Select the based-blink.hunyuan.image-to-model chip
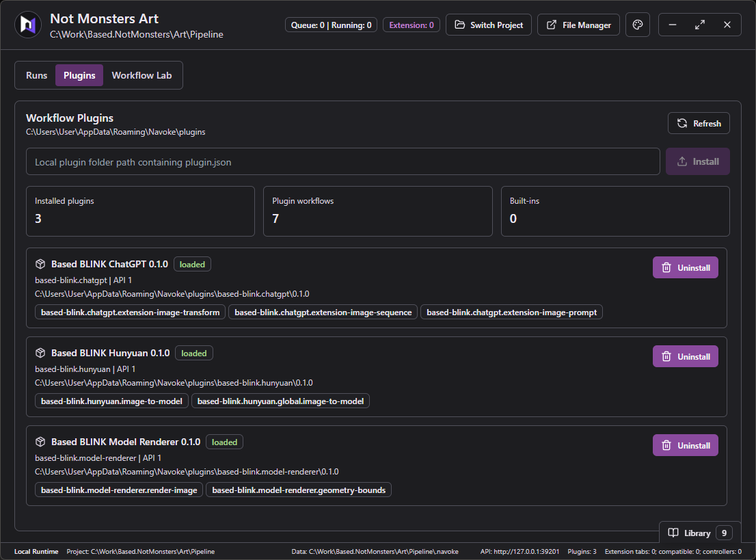Screen dimensions: 756x560 [x=111, y=401]
